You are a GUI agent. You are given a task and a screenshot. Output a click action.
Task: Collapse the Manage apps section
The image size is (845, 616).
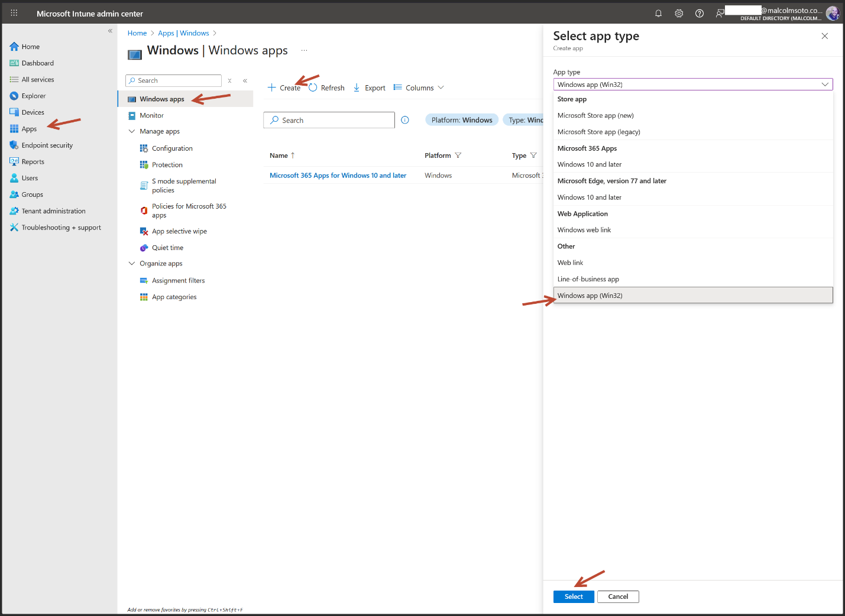point(132,131)
